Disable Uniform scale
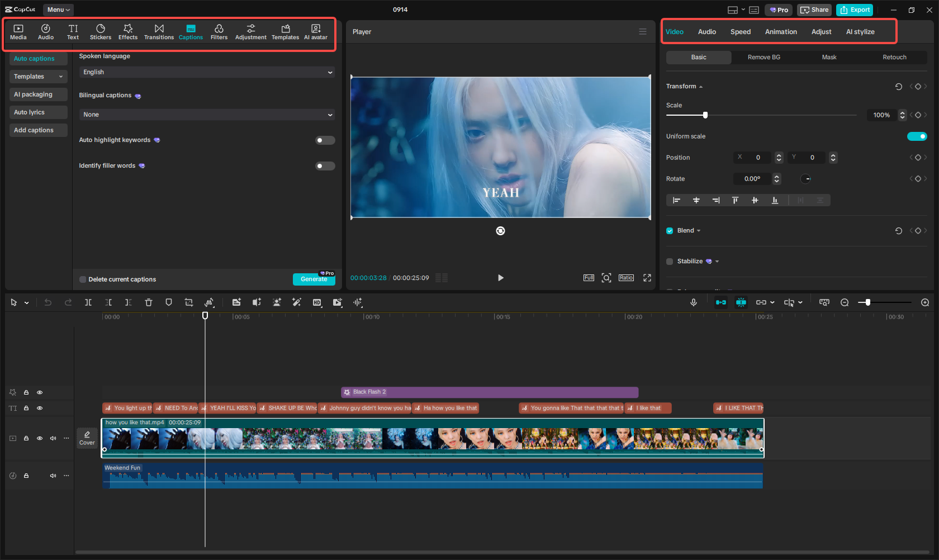The width and height of the screenshot is (939, 560). tap(917, 136)
